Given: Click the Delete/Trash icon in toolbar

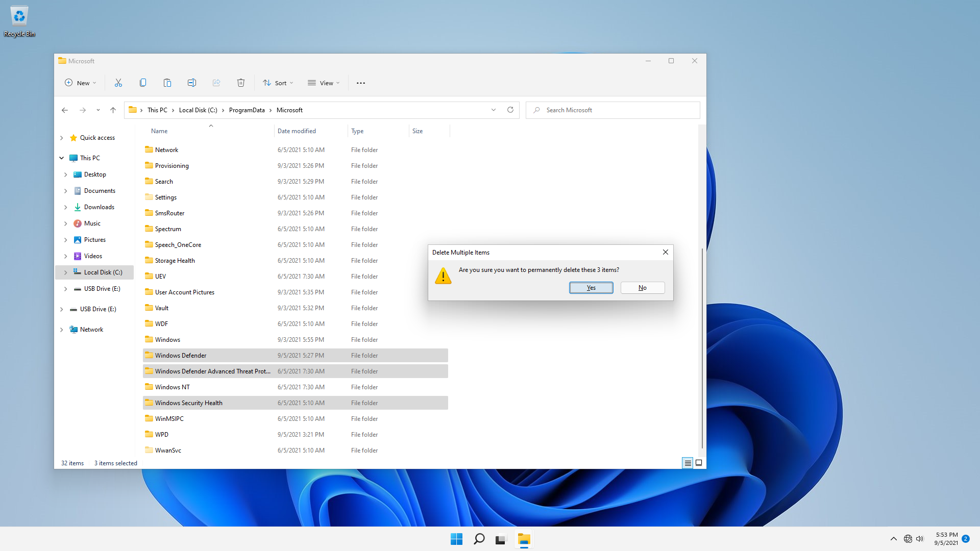Looking at the screenshot, I should coord(240,83).
